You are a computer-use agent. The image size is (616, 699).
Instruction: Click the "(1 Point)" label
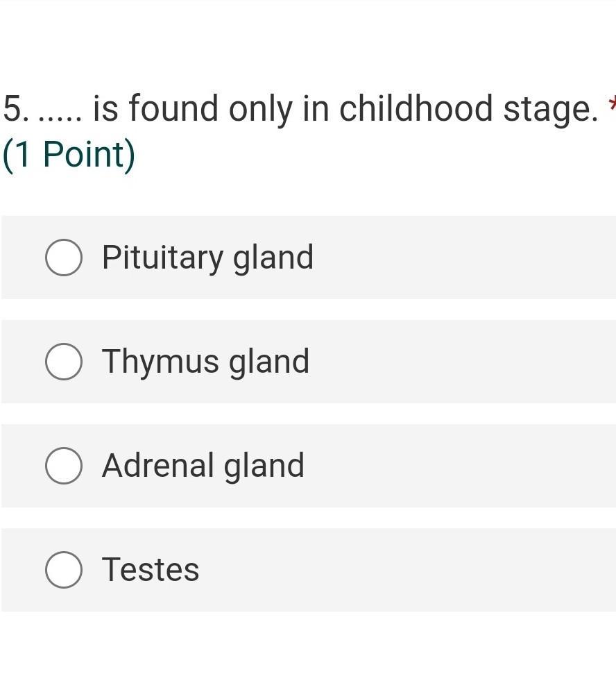click(x=69, y=154)
